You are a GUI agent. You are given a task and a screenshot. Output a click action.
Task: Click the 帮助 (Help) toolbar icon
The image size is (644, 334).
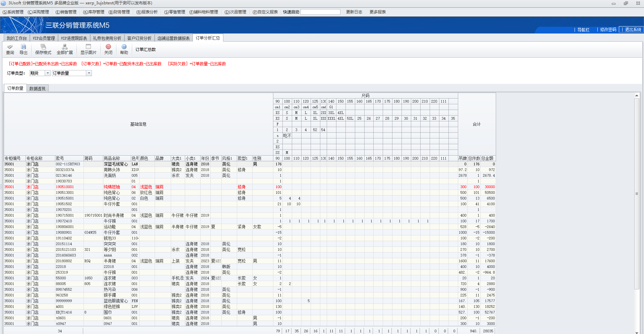(x=124, y=49)
